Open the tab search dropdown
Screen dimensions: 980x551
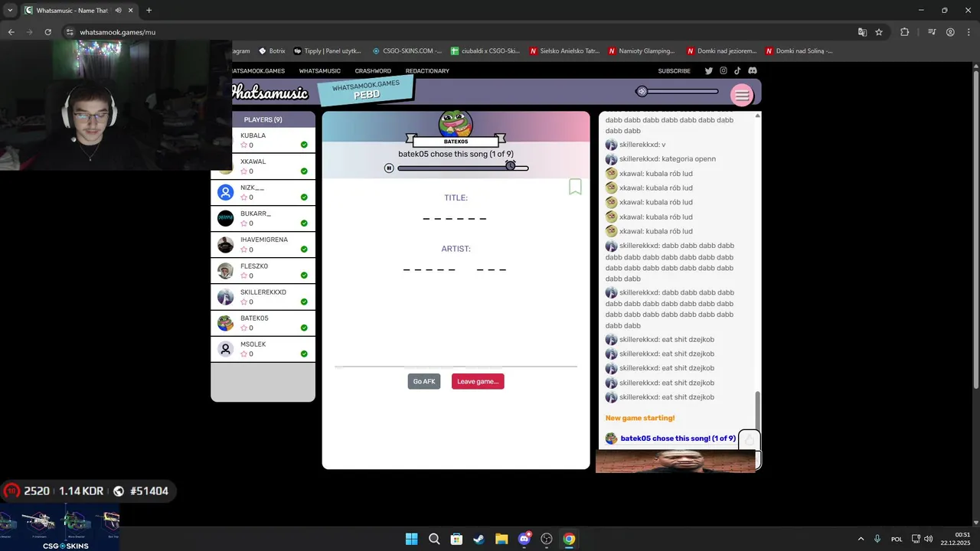point(10,11)
